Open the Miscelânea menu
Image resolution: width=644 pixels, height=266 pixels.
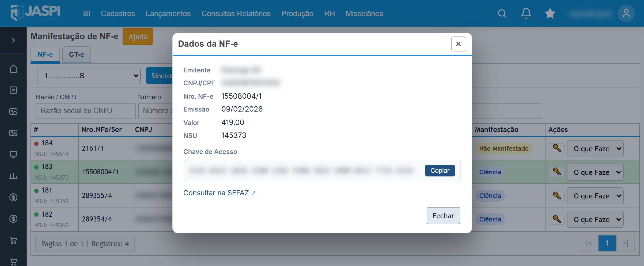coord(365,13)
